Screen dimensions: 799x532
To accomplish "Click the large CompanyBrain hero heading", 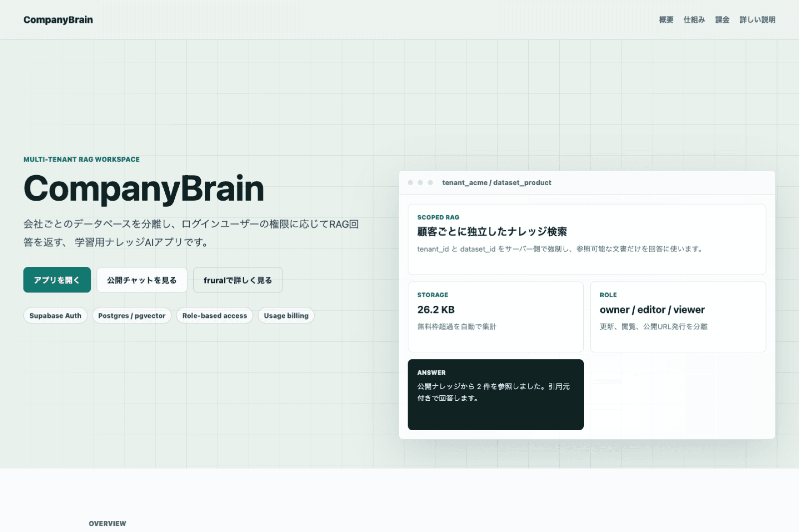I will pos(144,189).
